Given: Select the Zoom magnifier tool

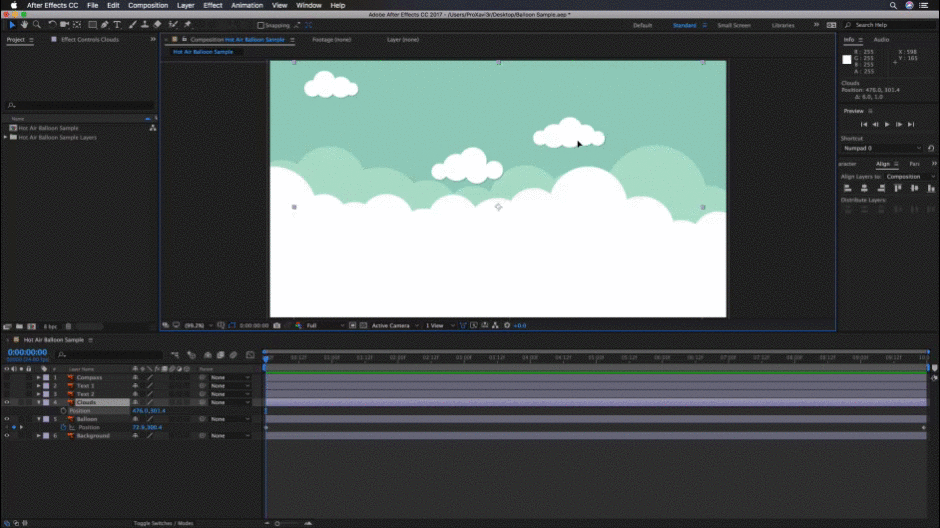Looking at the screenshot, I should (37, 25).
